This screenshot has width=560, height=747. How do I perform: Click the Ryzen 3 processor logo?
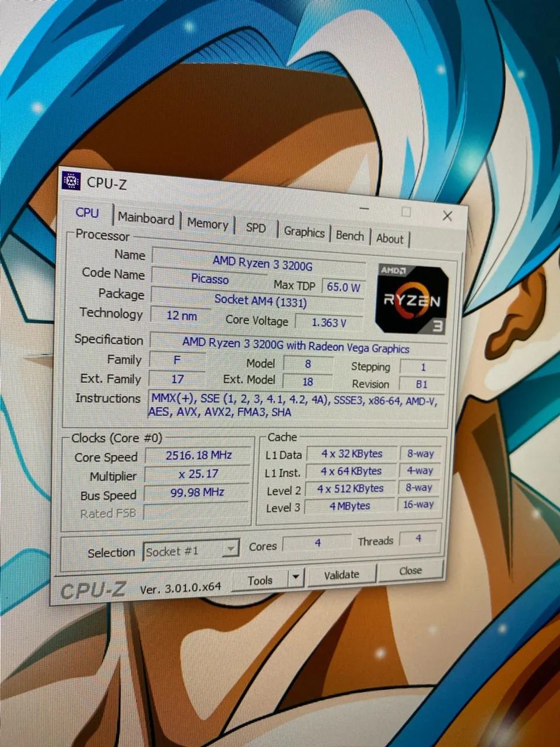[413, 299]
